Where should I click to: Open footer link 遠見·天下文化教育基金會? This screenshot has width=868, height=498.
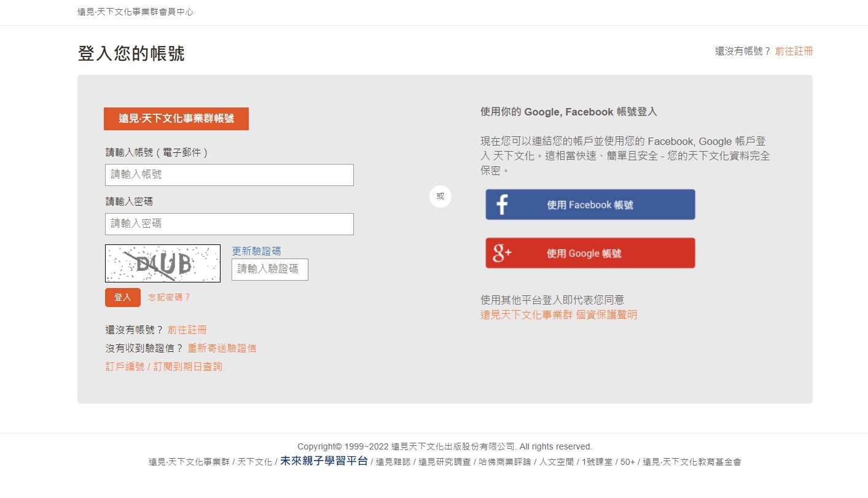pos(692,462)
